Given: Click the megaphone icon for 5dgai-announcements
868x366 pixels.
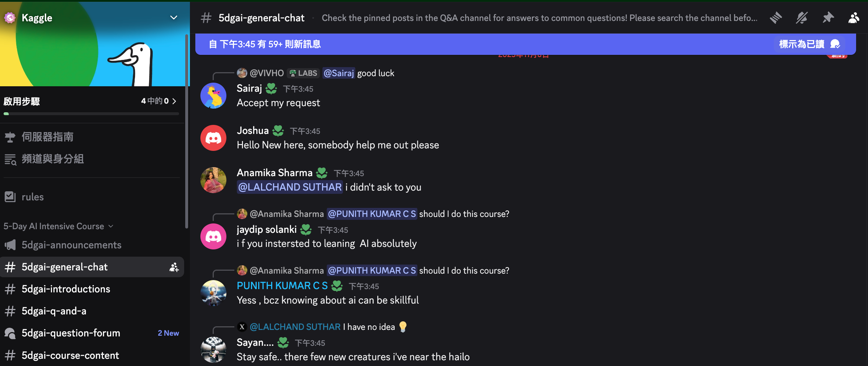Looking at the screenshot, I should [10, 245].
